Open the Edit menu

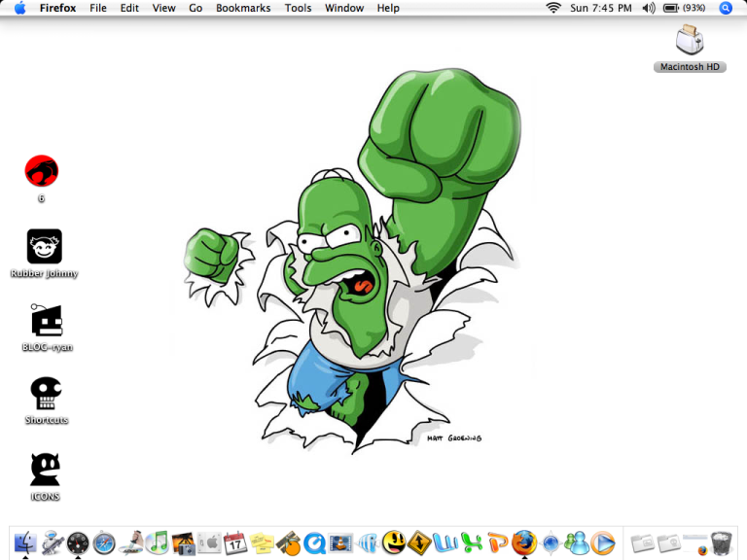click(129, 8)
